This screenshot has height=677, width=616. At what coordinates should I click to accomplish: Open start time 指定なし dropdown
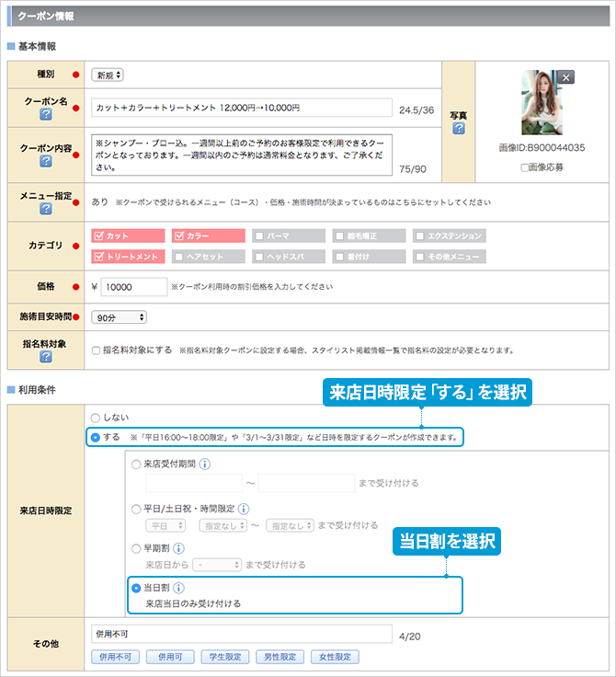tap(222, 526)
